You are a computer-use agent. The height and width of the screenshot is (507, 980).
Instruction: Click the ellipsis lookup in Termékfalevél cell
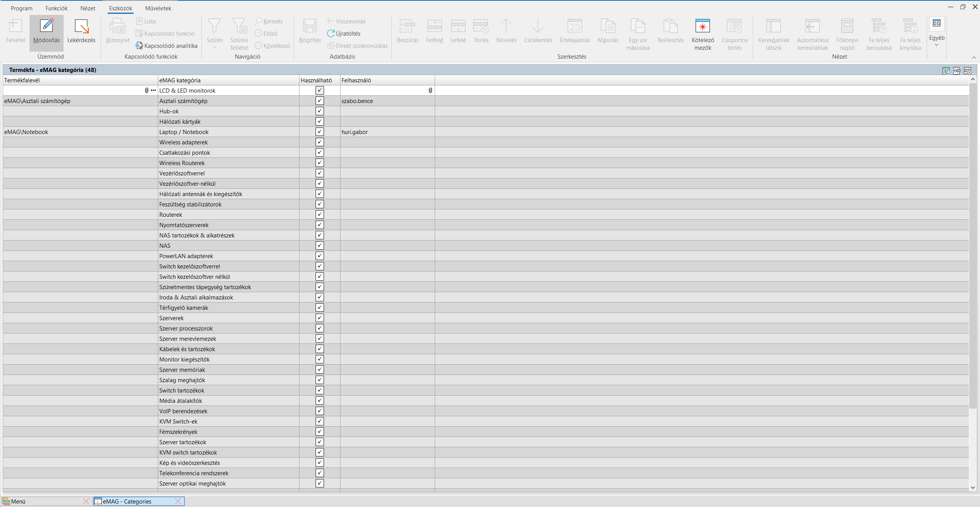click(154, 90)
